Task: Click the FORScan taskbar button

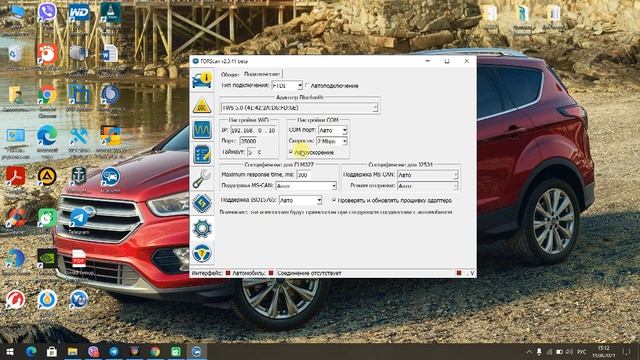Action: click(x=197, y=351)
